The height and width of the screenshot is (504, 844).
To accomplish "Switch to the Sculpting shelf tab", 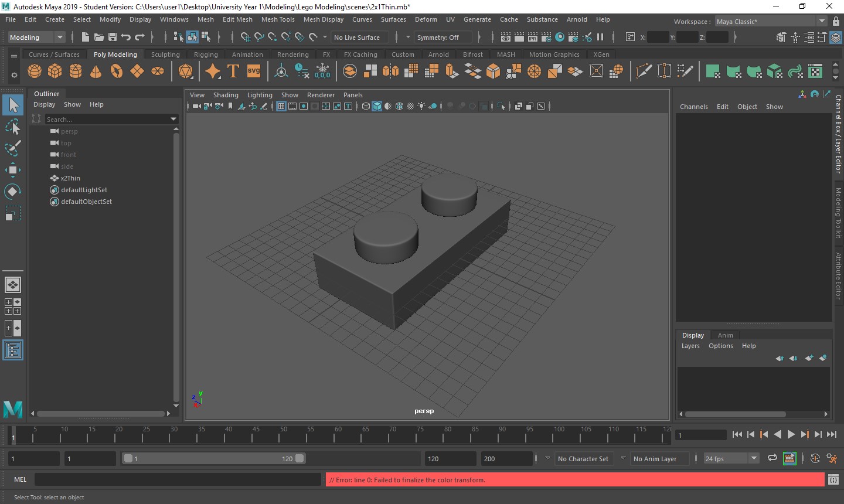I will tap(165, 55).
